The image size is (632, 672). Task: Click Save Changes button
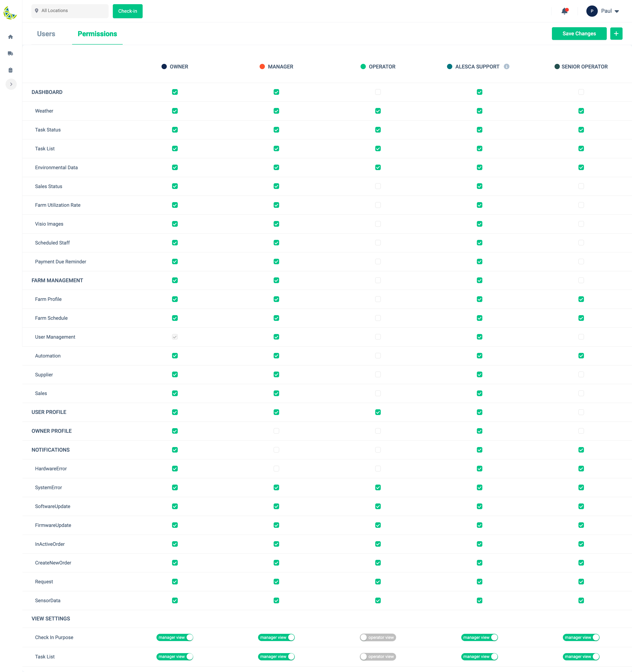579,33
